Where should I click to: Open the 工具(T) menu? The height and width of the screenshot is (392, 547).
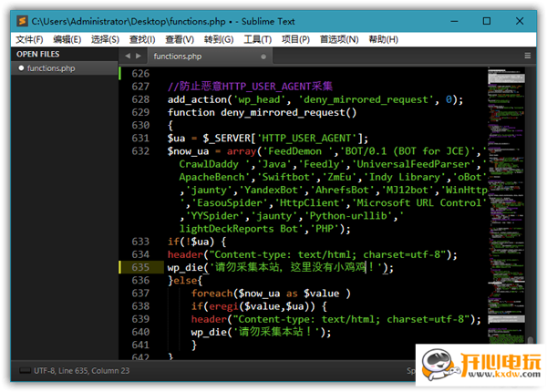click(x=257, y=39)
